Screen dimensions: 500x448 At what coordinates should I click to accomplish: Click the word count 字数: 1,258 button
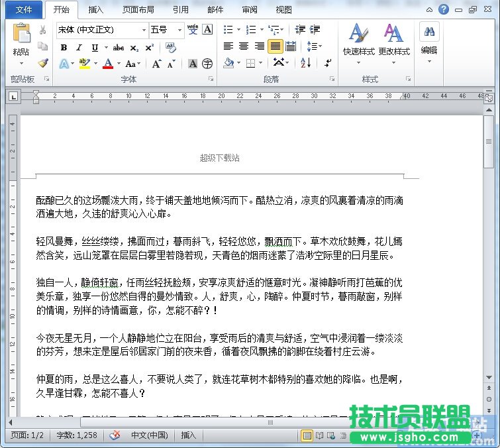coord(77,435)
